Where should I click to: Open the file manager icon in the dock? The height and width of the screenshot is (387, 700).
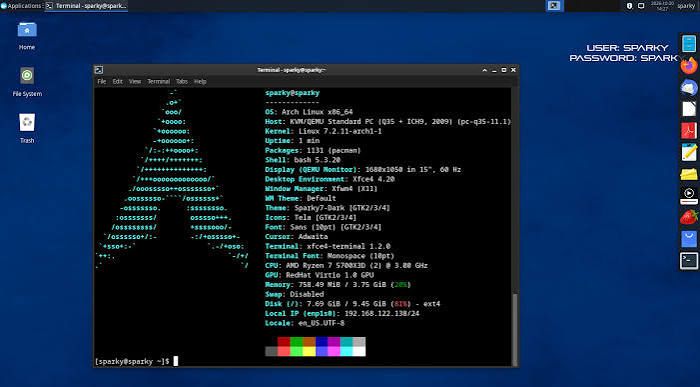click(689, 44)
